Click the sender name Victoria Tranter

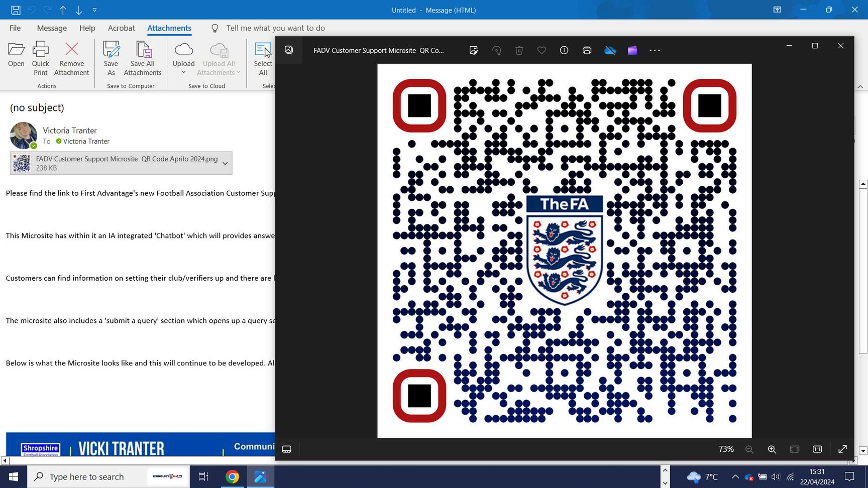coord(70,131)
